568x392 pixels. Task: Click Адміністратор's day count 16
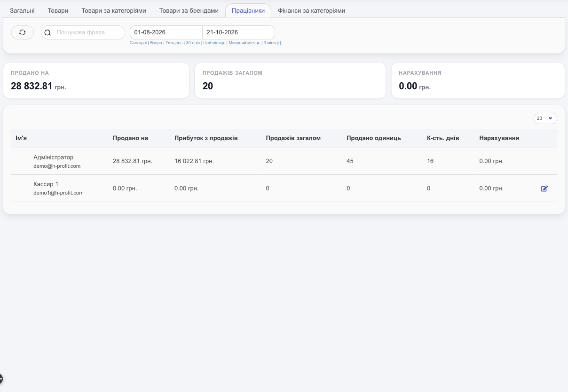pyautogui.click(x=430, y=161)
